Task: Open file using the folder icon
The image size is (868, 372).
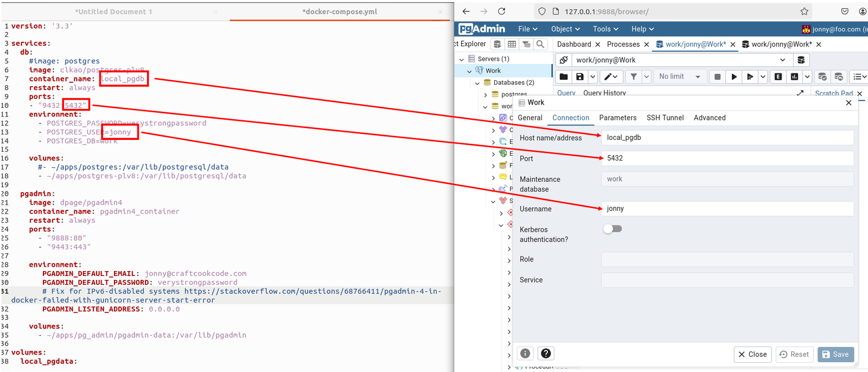Action: pyautogui.click(x=564, y=76)
